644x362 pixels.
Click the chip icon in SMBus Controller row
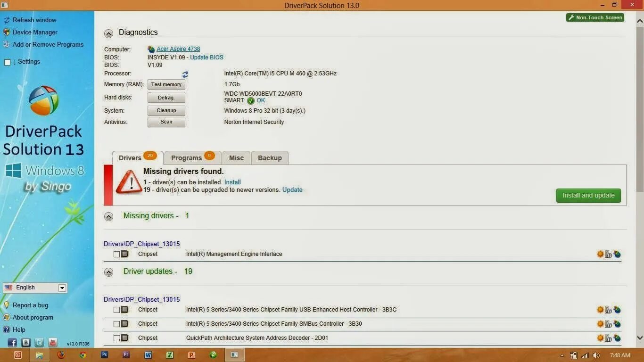[x=125, y=324]
